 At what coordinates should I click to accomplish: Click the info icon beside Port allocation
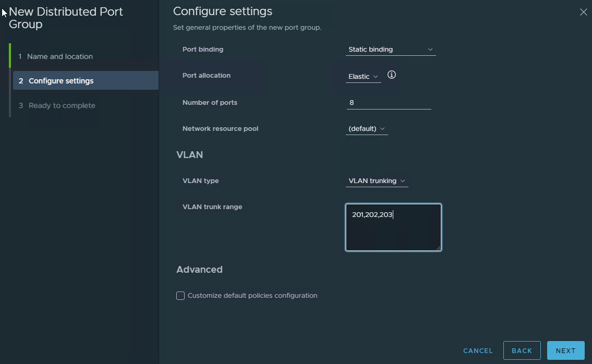pyautogui.click(x=392, y=75)
